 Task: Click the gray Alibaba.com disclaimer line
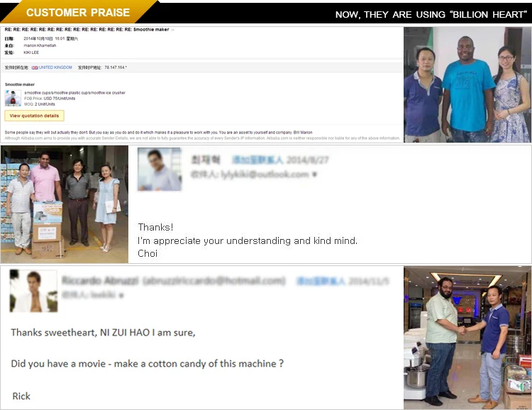tap(202, 138)
